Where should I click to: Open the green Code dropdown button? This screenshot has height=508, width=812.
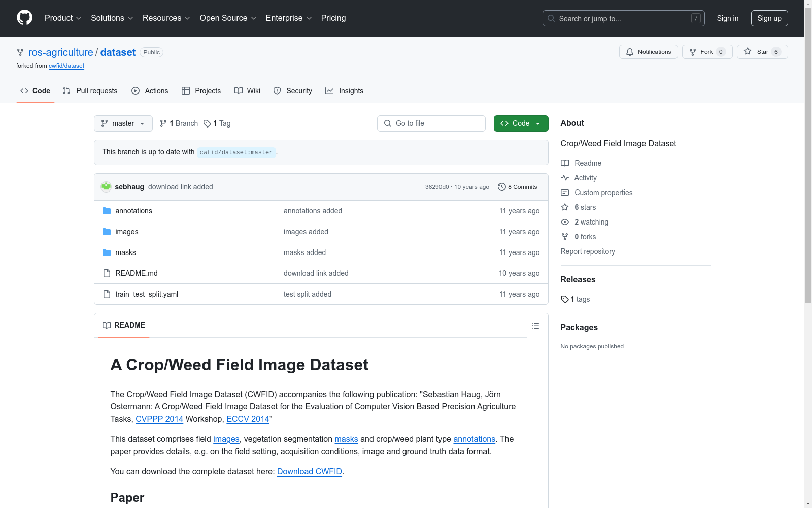point(521,123)
